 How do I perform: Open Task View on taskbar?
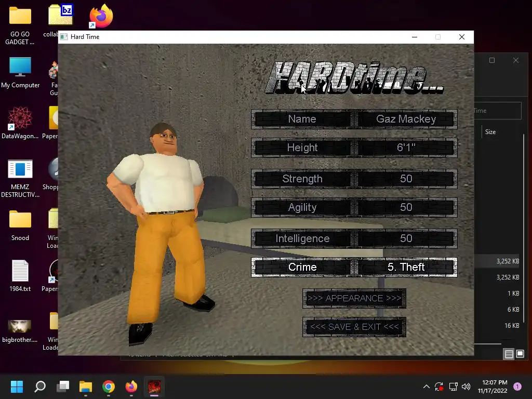coord(63,387)
